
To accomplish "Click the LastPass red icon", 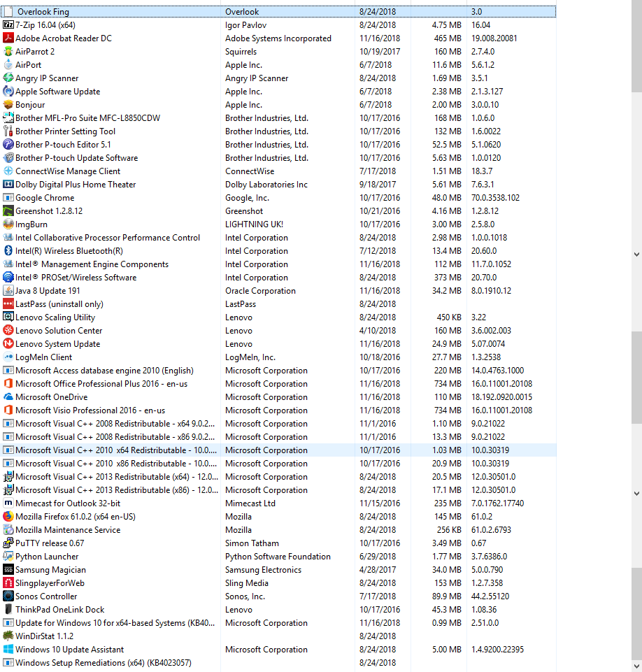I will (x=8, y=304).
